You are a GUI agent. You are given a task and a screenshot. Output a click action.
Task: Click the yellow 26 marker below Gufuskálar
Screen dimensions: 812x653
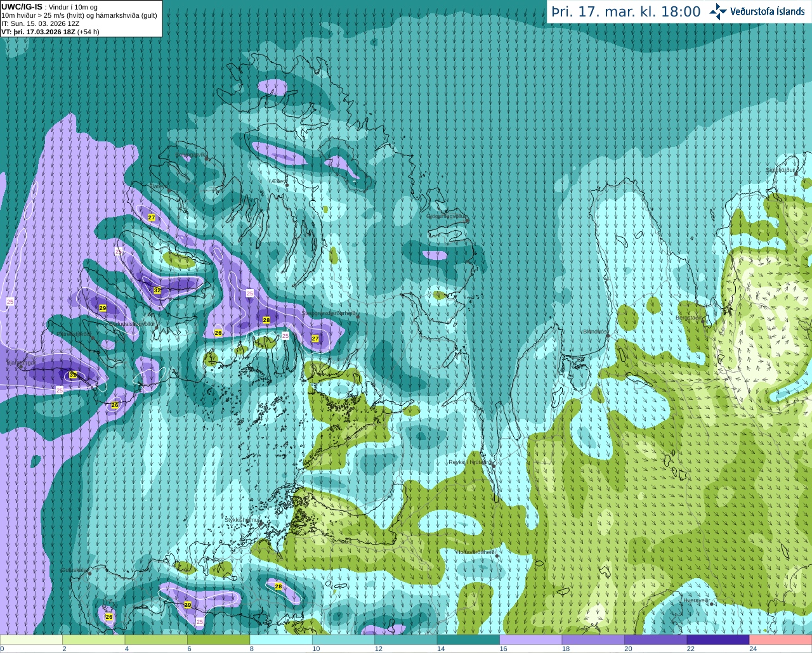click(109, 617)
